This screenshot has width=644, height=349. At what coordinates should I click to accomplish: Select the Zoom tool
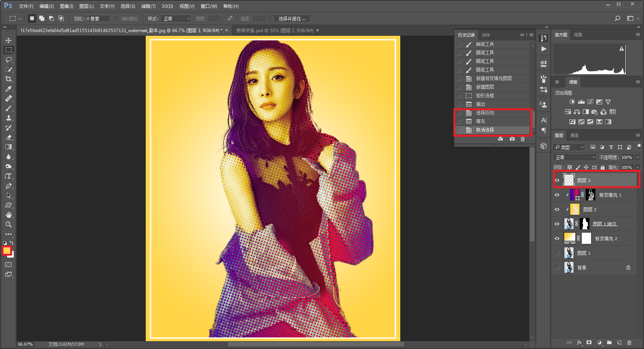[9, 224]
